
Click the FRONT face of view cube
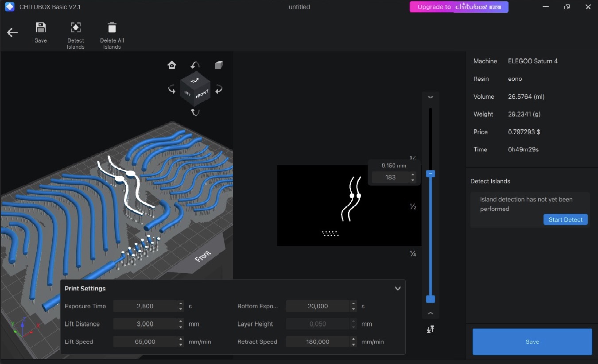click(202, 94)
